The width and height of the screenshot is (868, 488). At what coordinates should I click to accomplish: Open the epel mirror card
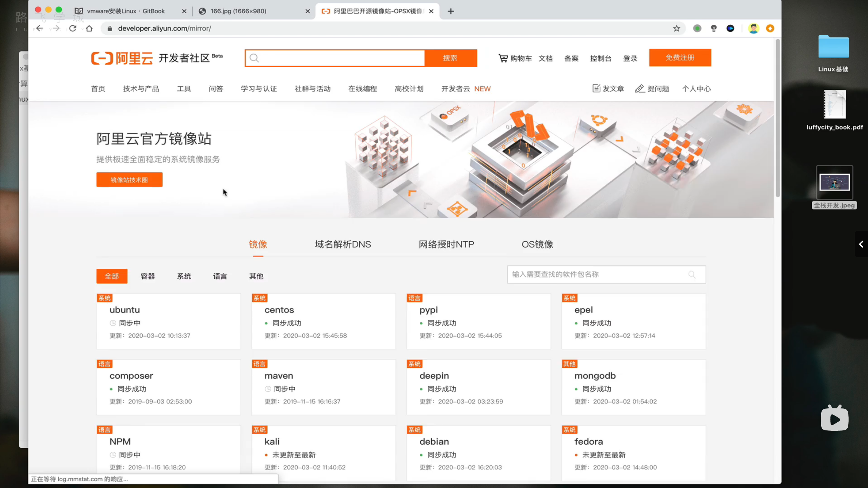tap(633, 321)
